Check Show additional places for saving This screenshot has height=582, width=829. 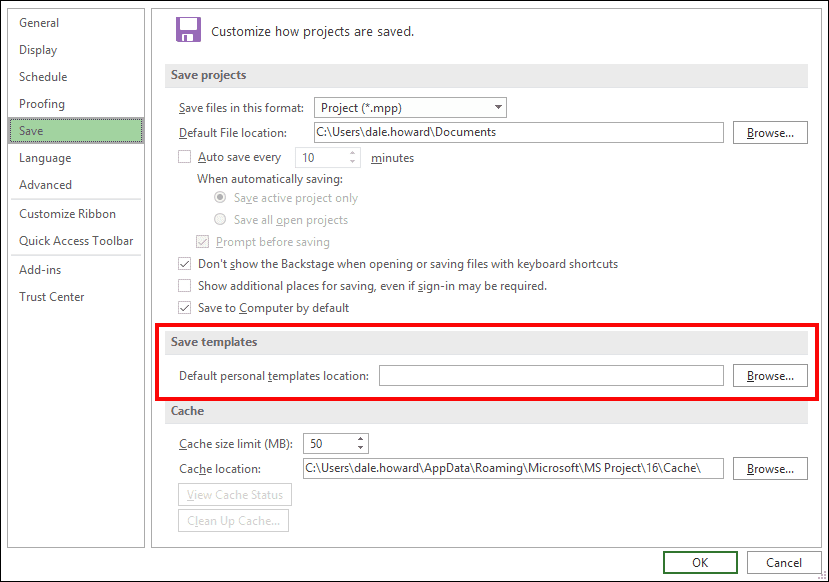[185, 286]
